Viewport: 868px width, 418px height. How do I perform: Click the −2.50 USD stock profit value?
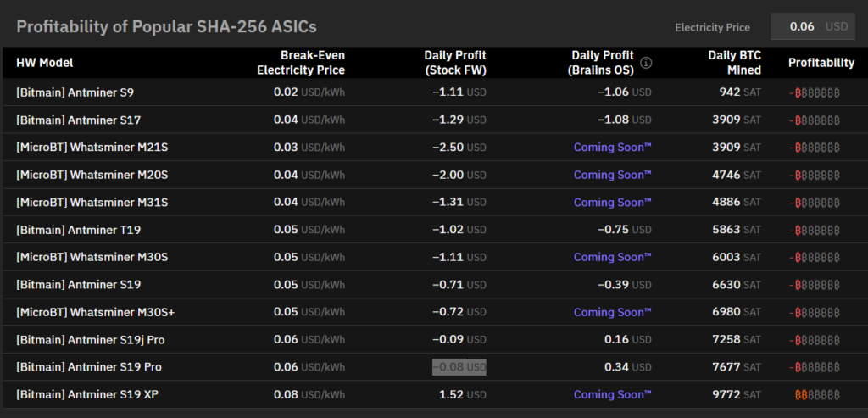pyautogui.click(x=459, y=148)
